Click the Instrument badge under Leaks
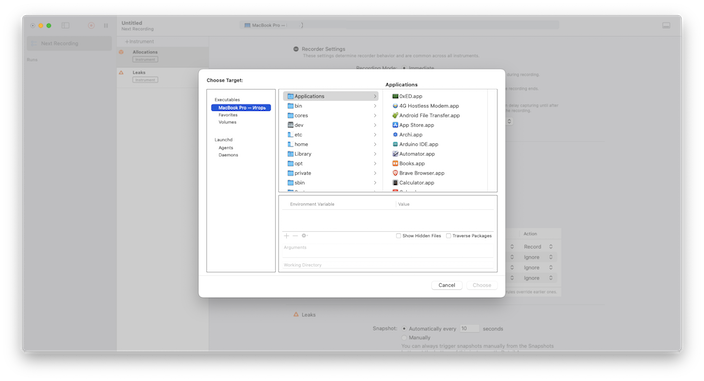 (x=145, y=80)
